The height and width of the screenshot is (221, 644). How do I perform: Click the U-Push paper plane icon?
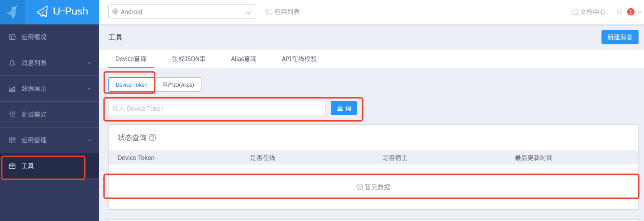coord(43,12)
